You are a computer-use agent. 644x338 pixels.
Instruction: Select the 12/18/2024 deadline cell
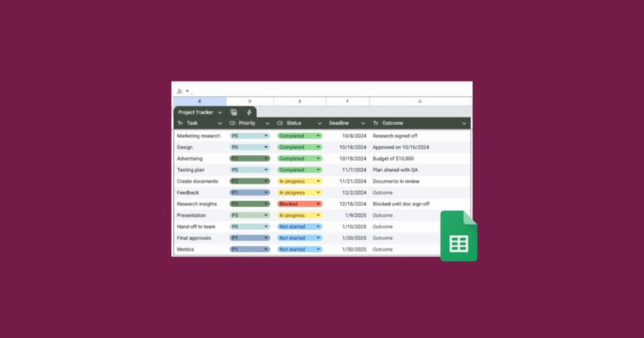(x=348, y=204)
